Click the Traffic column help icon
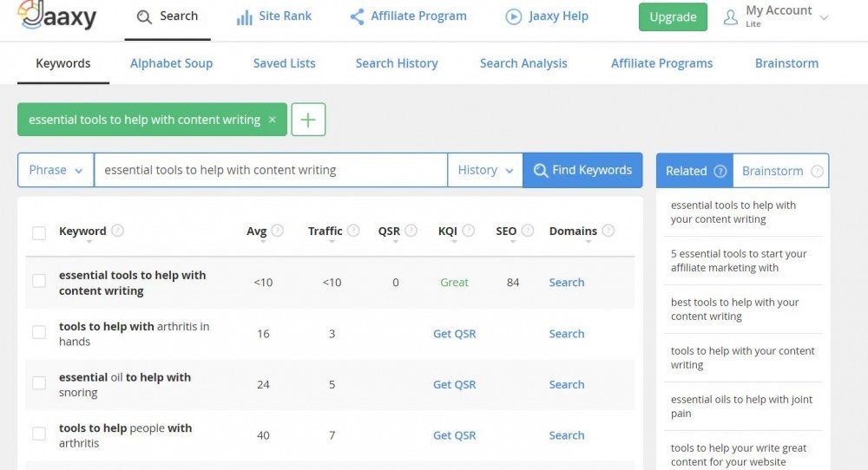This screenshot has width=868, height=470. pos(353,231)
